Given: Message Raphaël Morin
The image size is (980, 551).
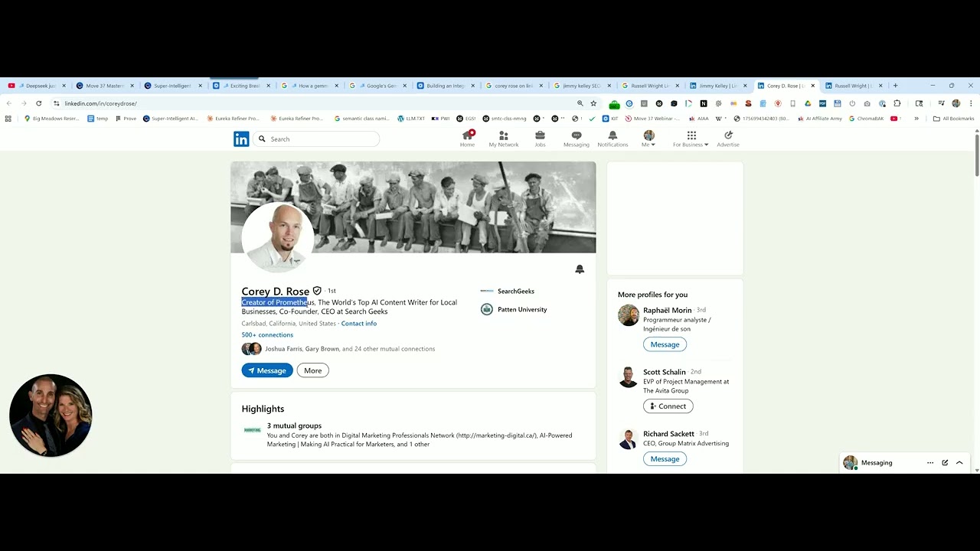Looking at the screenshot, I should (x=665, y=344).
